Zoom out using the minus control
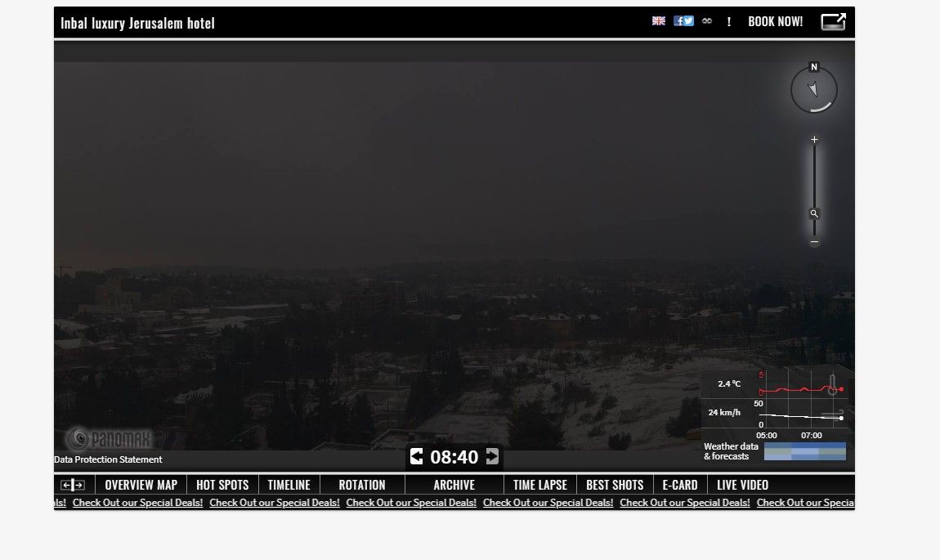The height and width of the screenshot is (560, 940). 814,242
